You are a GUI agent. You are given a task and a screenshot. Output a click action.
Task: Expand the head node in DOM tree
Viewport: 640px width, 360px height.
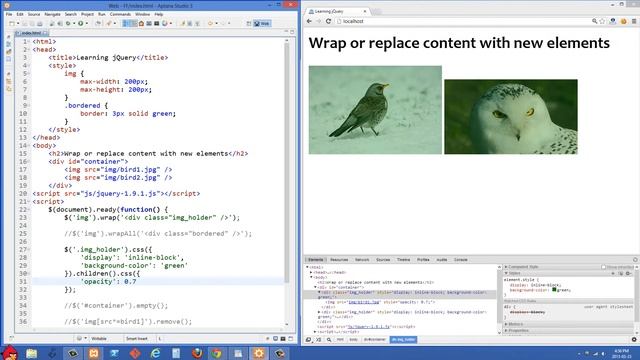pos(311,272)
